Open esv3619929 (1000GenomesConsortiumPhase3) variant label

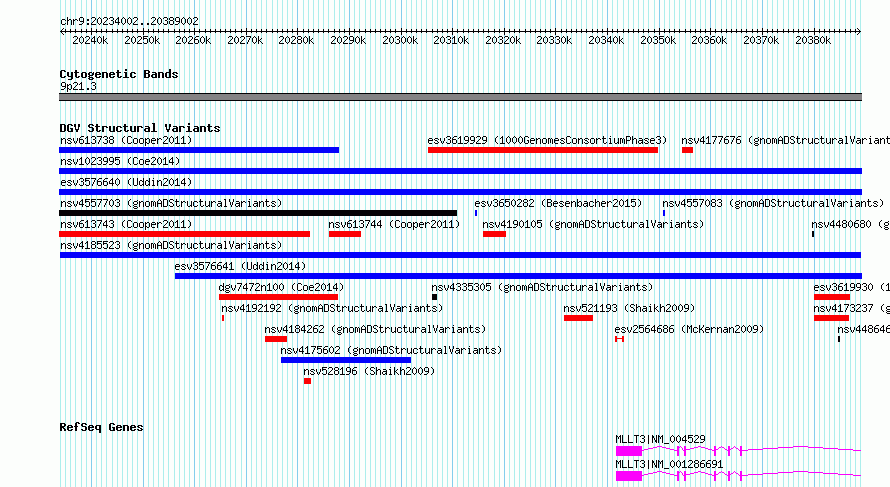(547, 140)
